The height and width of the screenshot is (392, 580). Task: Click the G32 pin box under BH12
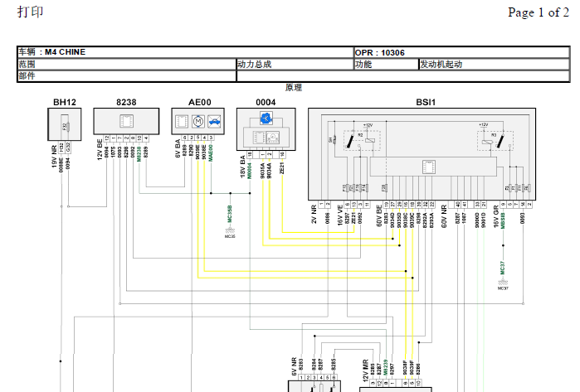pyautogui.click(x=68, y=148)
